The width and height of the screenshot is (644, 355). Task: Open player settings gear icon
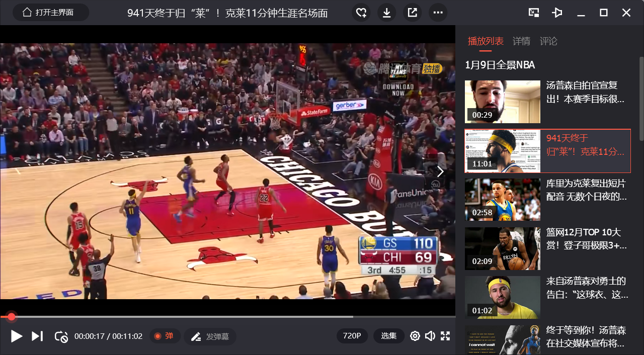(x=415, y=336)
